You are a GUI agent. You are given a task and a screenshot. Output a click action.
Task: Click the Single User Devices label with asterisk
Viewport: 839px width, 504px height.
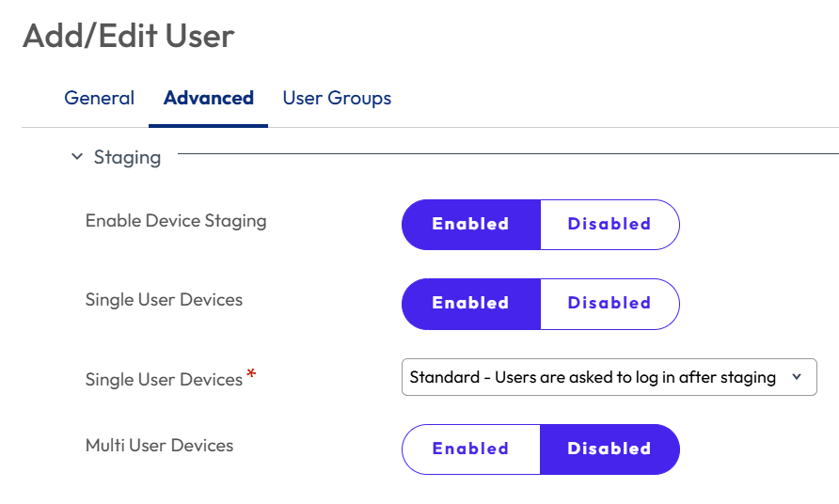click(x=164, y=380)
